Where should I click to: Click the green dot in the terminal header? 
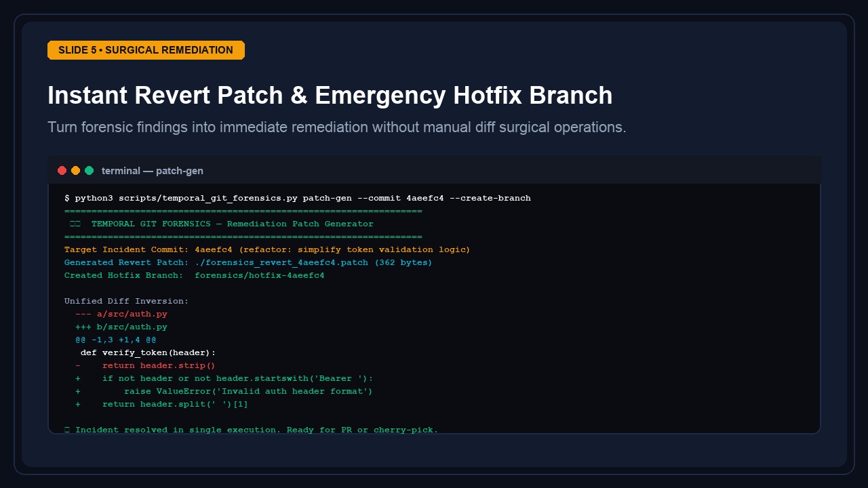[89, 171]
